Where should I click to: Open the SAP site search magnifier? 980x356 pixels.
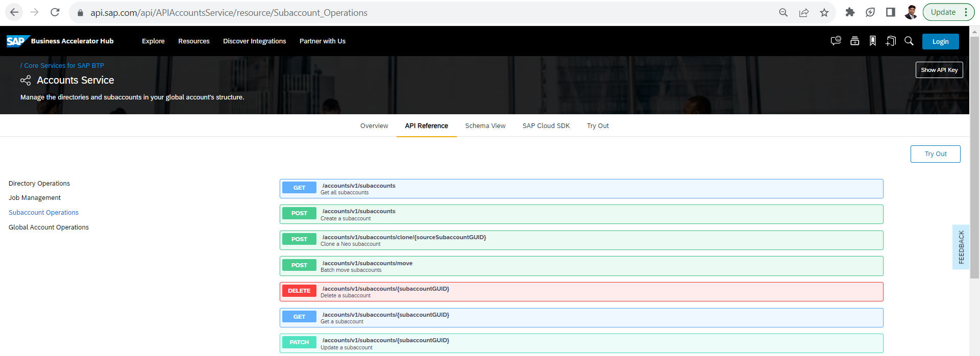pos(909,41)
